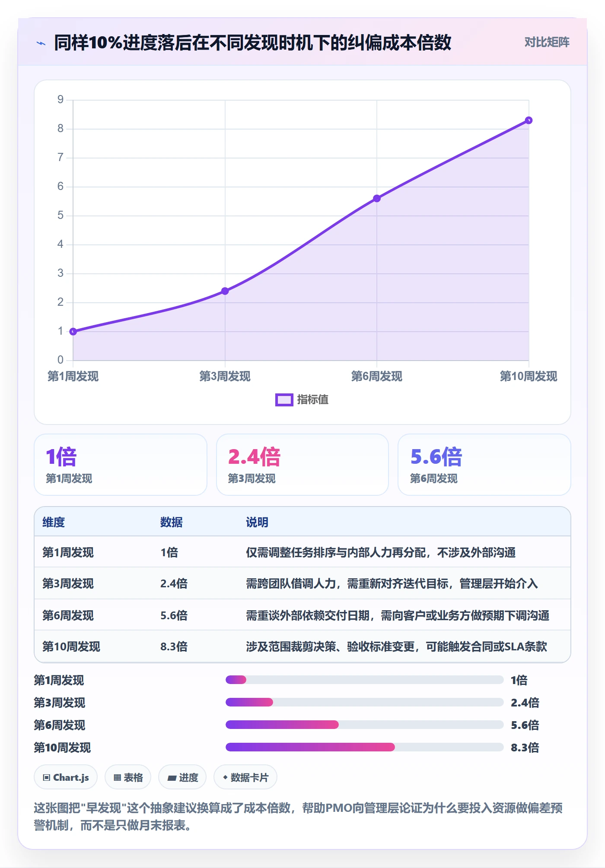Select the 表格 tag
Image resolution: width=605 pixels, height=868 pixels.
click(128, 777)
